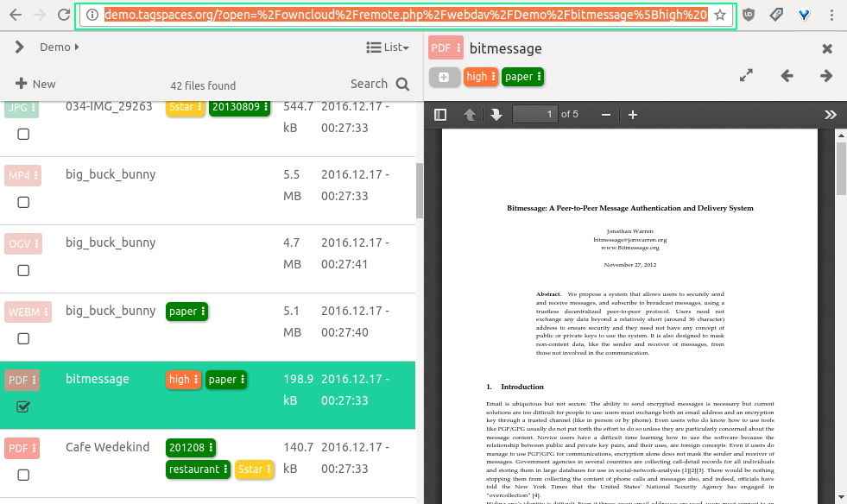The height and width of the screenshot is (504, 847).
Task: Create a new file with New button
Action: tap(35, 84)
